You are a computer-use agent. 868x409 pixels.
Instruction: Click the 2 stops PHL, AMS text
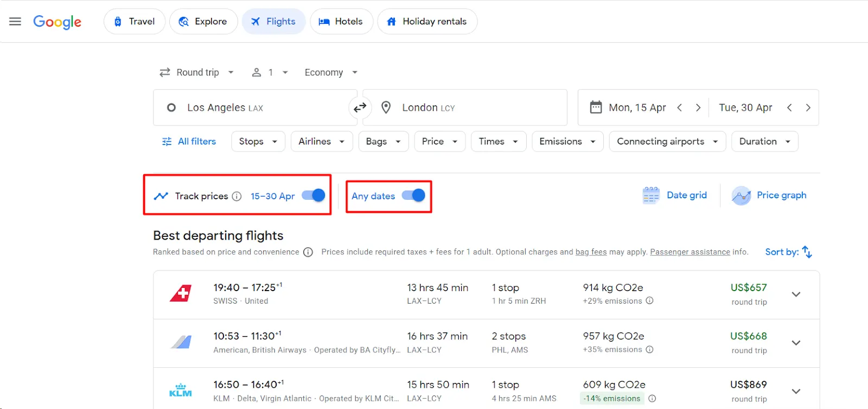509,343
